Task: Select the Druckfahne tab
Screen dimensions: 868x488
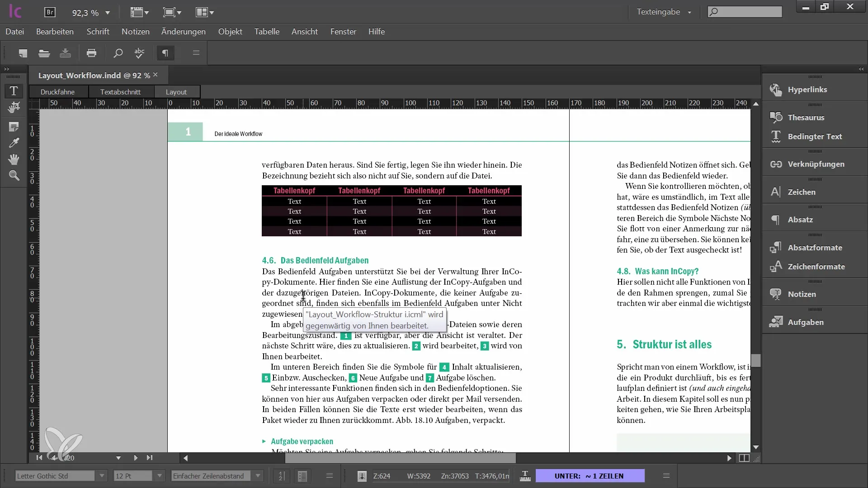Action: point(57,91)
